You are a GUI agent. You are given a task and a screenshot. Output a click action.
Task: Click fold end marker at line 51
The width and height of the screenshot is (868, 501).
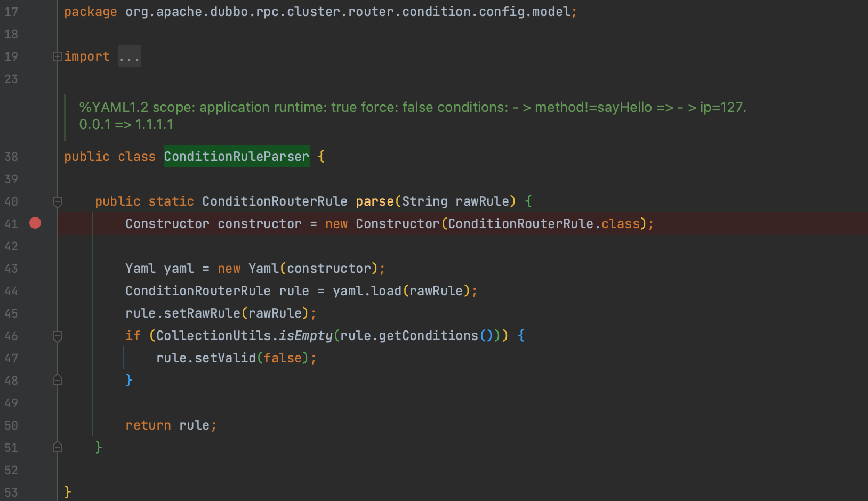58,447
